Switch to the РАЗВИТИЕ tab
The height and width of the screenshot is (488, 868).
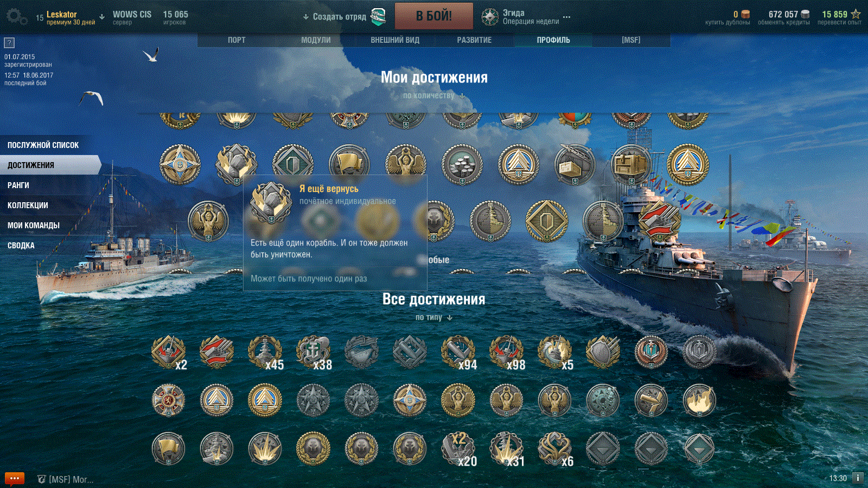pos(474,40)
